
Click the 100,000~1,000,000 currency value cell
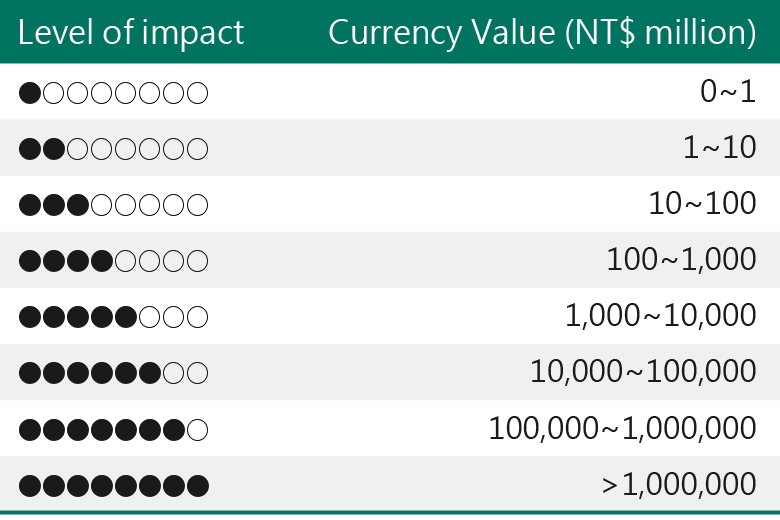(622, 428)
